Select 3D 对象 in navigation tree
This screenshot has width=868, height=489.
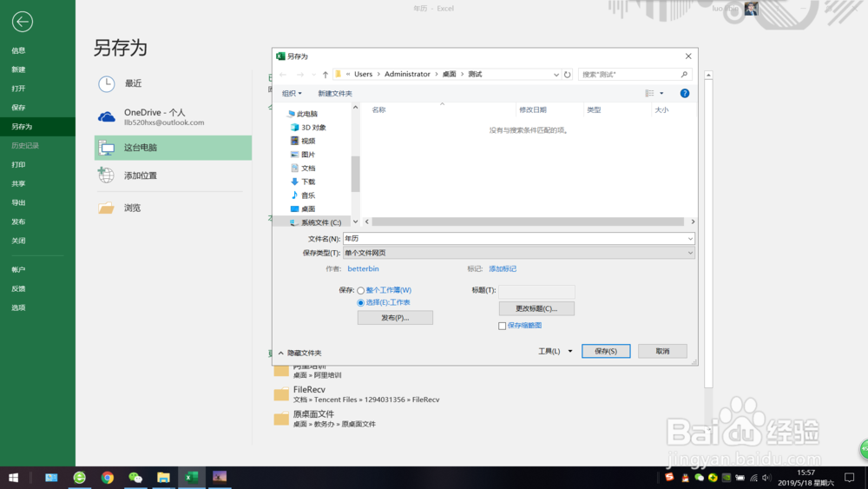pos(308,128)
